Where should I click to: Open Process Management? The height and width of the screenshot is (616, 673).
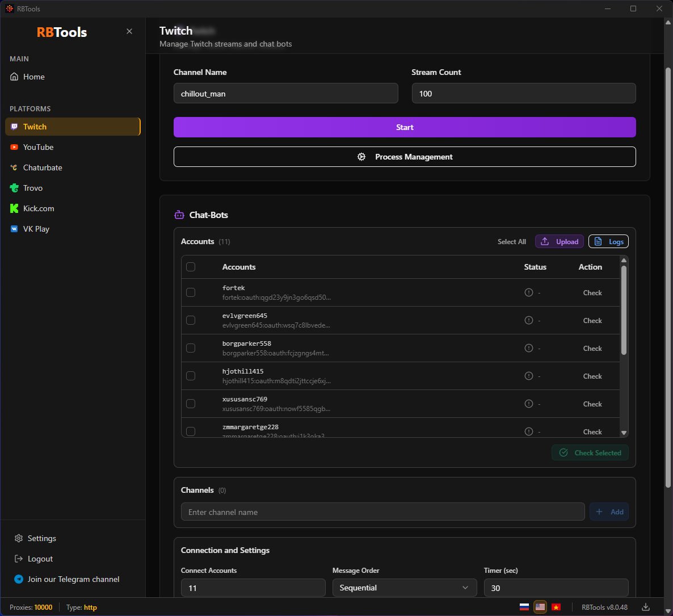coord(405,157)
